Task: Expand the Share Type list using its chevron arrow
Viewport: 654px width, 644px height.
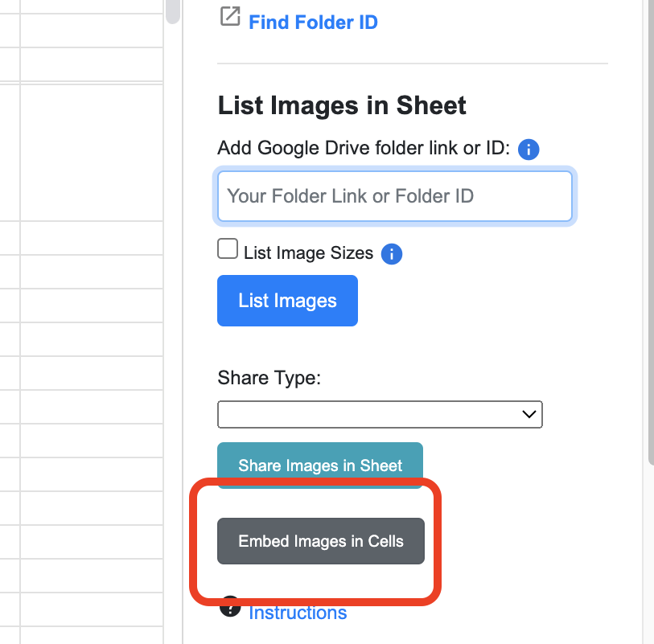Action: click(x=529, y=414)
